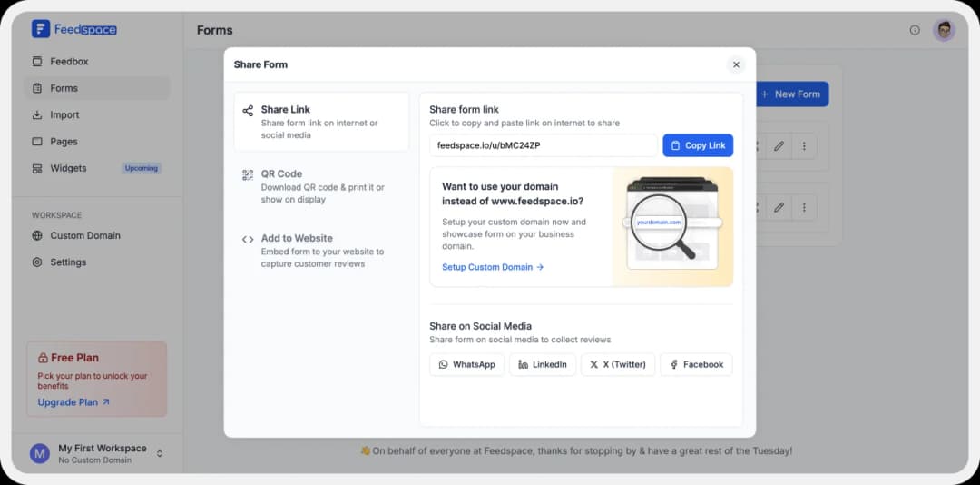Click the Upgrade Plan link
Image resolution: width=980 pixels, height=485 pixels.
[73, 402]
